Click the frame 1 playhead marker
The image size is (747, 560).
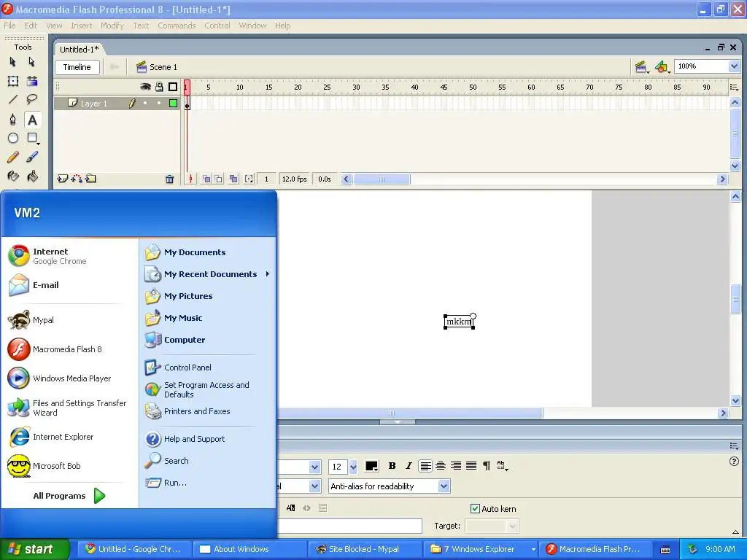(x=187, y=87)
